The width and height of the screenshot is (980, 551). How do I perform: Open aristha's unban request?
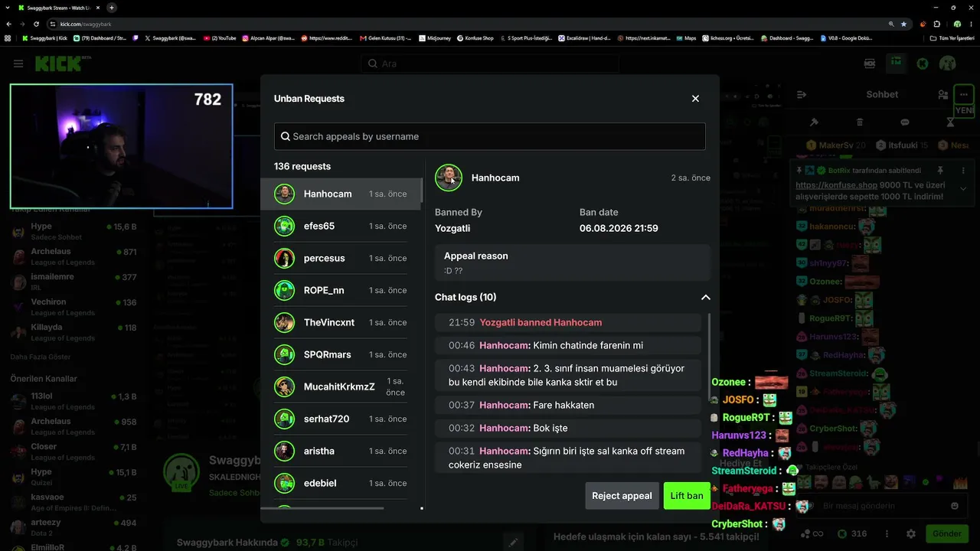click(341, 452)
